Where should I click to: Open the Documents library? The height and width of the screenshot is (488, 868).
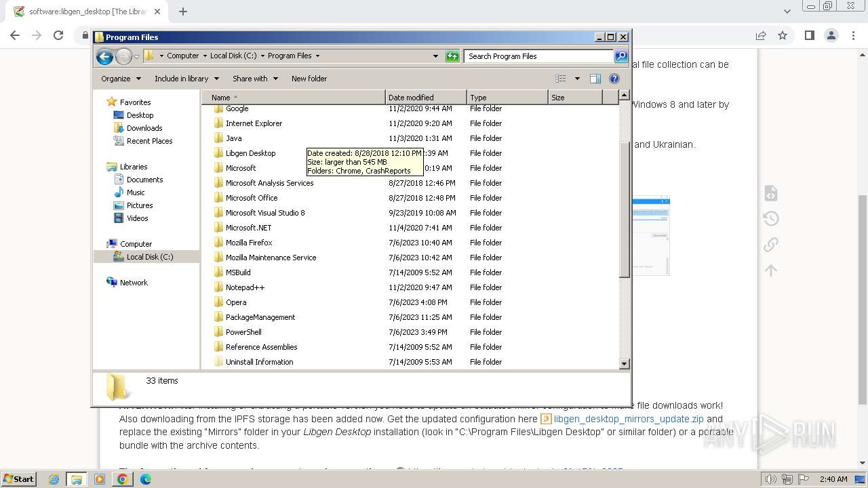click(144, 180)
